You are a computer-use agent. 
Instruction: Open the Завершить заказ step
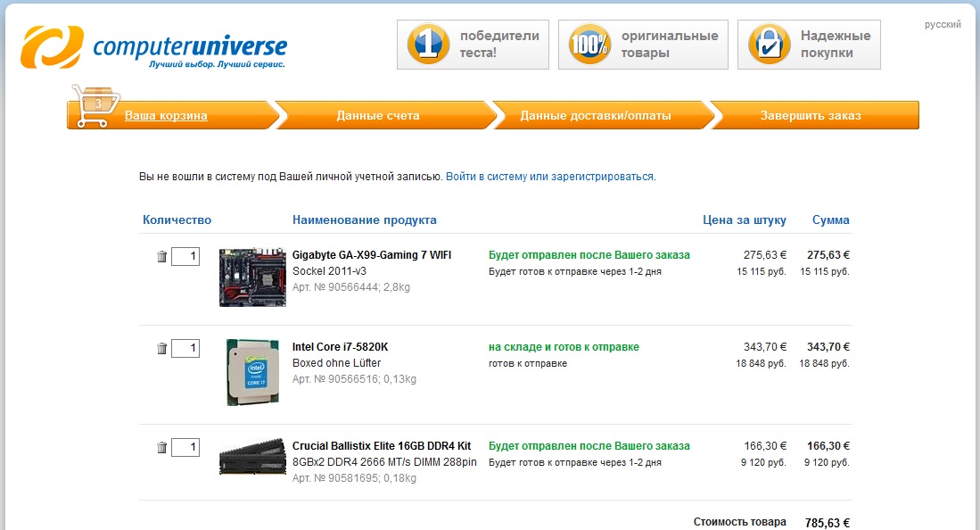811,116
